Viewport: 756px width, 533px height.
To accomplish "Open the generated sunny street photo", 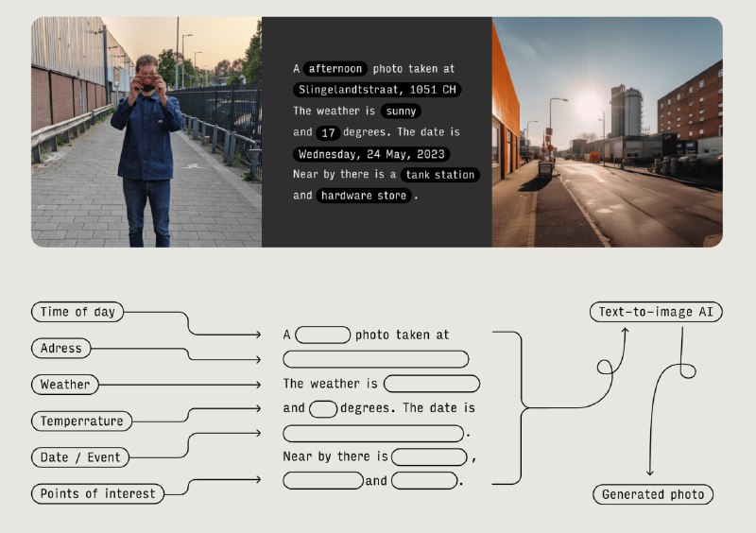I will pos(607,131).
